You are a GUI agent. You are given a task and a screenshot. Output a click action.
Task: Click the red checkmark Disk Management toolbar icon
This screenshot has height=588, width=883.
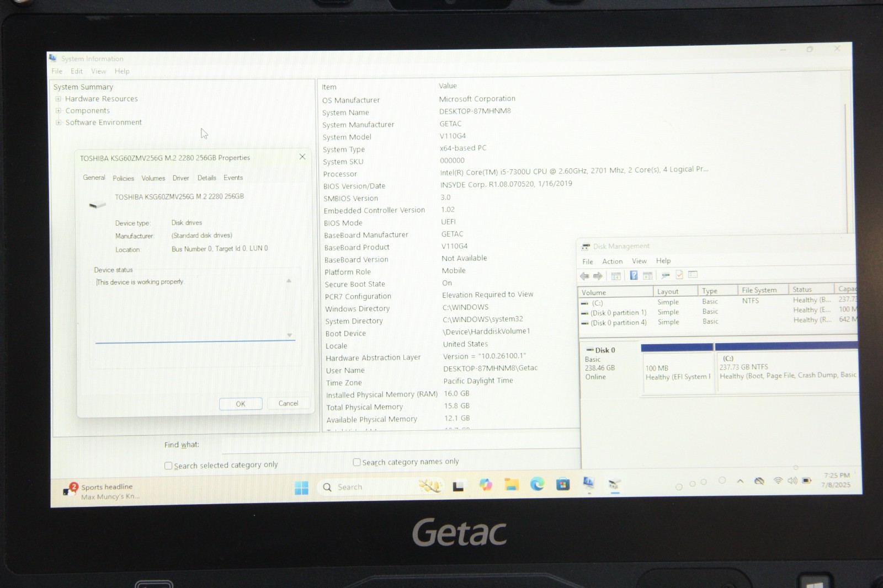(679, 275)
